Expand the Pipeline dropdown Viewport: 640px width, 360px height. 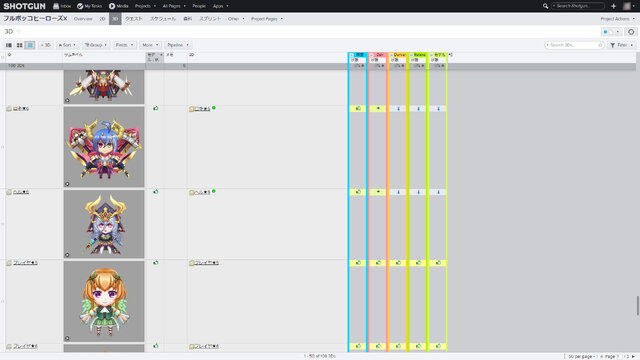click(178, 45)
